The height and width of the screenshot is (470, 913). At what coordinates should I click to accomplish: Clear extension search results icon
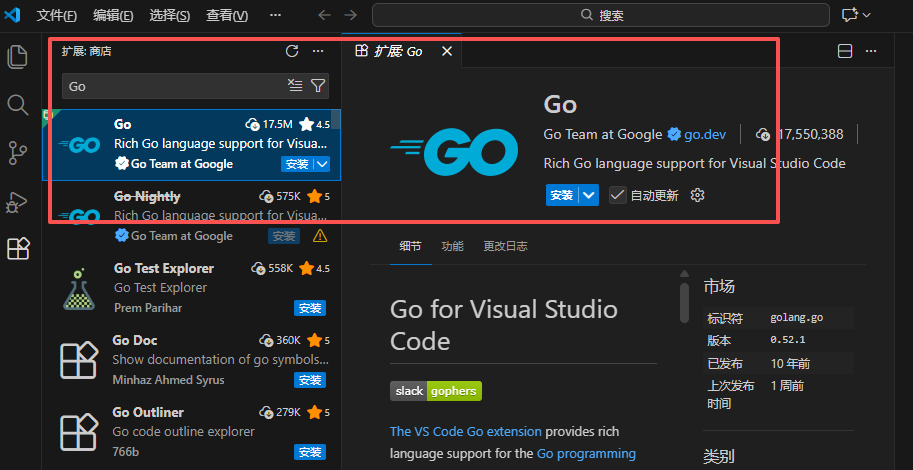point(295,86)
